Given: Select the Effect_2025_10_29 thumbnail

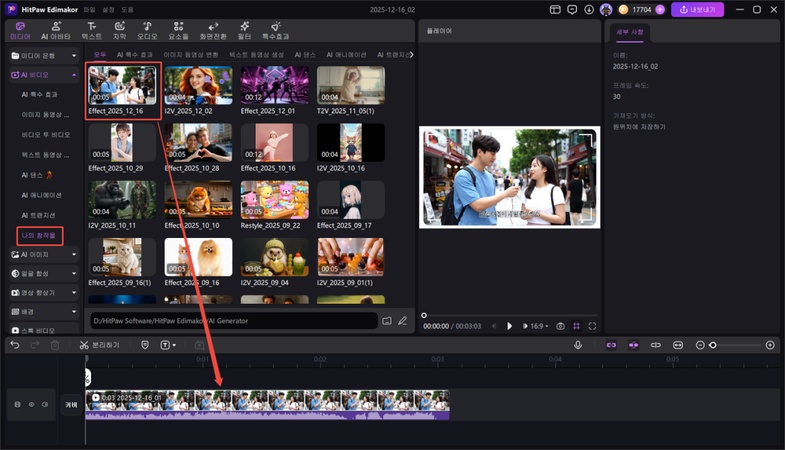Looking at the screenshot, I should pos(122,143).
